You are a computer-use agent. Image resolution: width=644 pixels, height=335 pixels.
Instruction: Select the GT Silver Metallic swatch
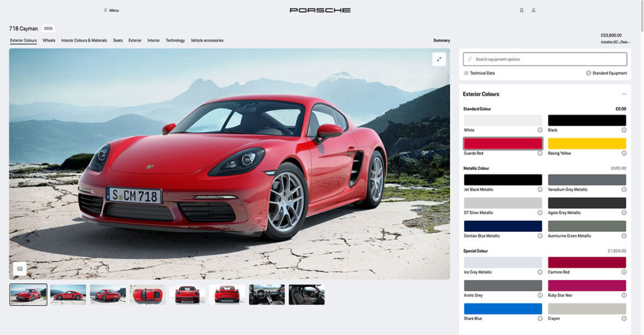[503, 203]
